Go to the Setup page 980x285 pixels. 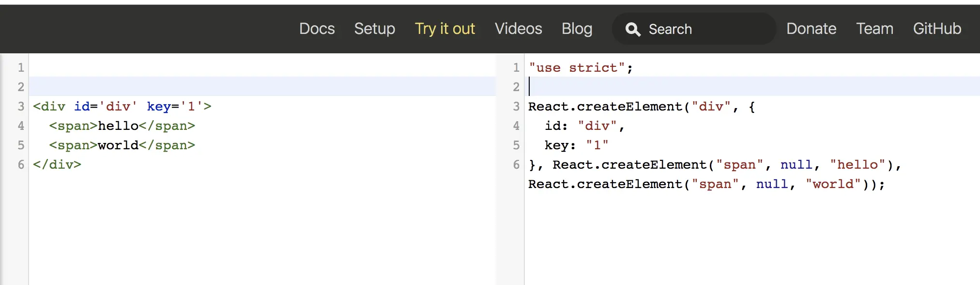374,29
